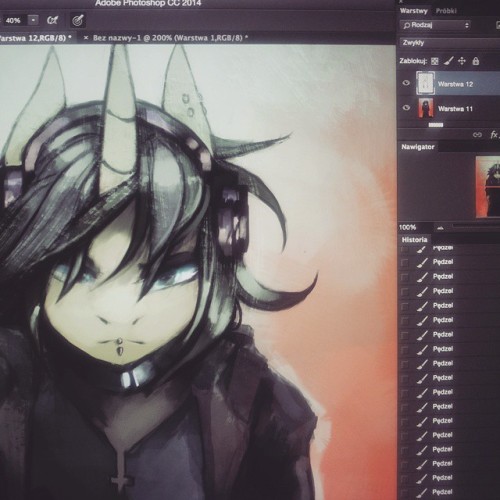Open the 40% value dropdown arrow
Viewport: 500px width, 500px height.
click(33, 21)
